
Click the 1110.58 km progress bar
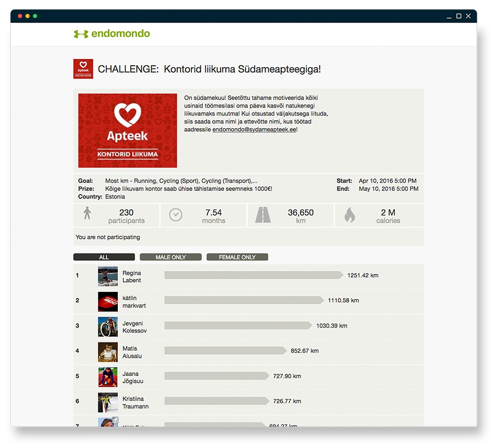click(244, 300)
